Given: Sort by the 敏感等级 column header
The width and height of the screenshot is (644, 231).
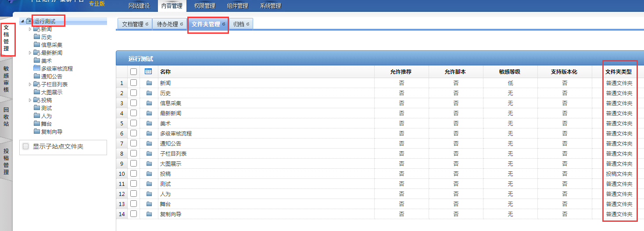Looking at the screenshot, I should click(x=510, y=71).
